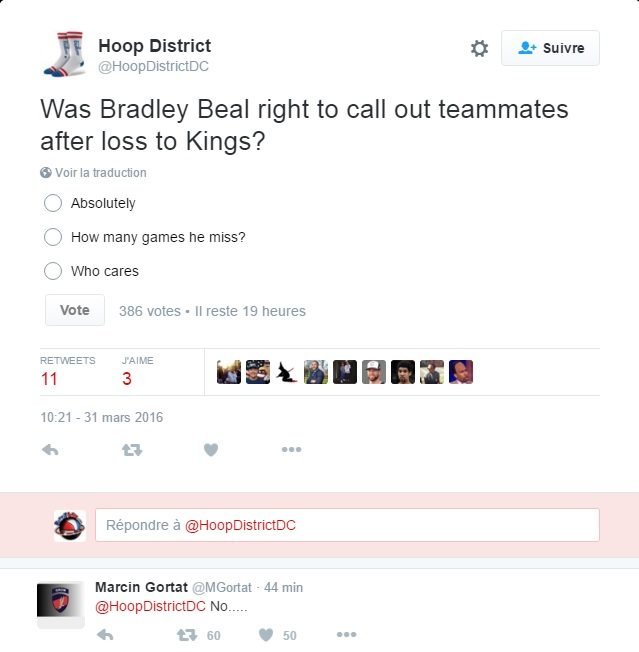The height and width of the screenshot is (652, 639).
Task: Reply to the Hoop District tweet
Action: [x=50, y=449]
